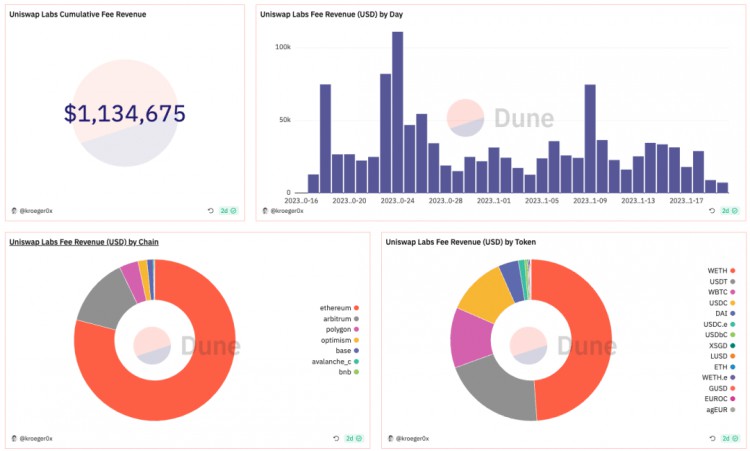Viewport: 750px width, 451px height.
Task: Toggle the USDC.e legend entry
Action: pos(719,324)
